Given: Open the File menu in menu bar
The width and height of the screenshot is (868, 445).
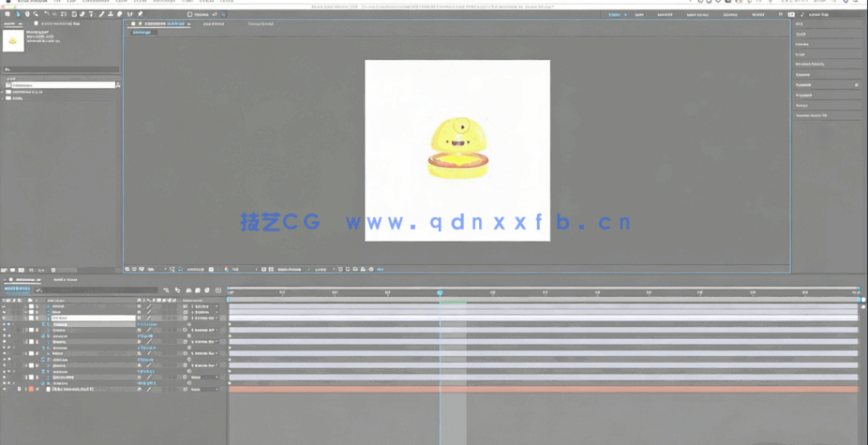Looking at the screenshot, I should click(58, 2).
